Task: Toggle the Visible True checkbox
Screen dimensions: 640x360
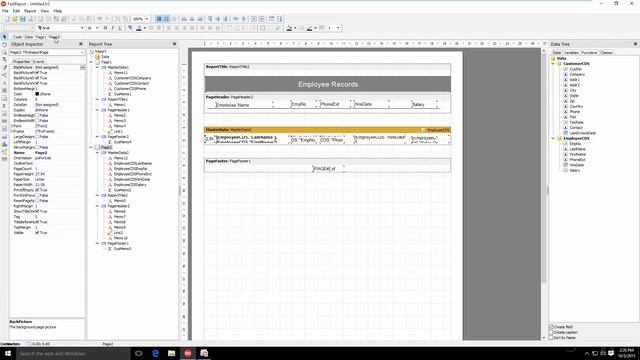Action: (37, 233)
